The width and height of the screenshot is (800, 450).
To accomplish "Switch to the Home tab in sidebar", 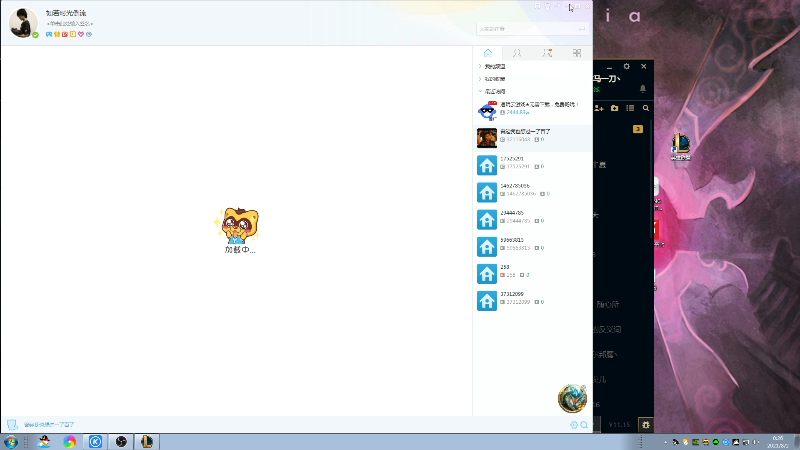I will click(x=488, y=53).
